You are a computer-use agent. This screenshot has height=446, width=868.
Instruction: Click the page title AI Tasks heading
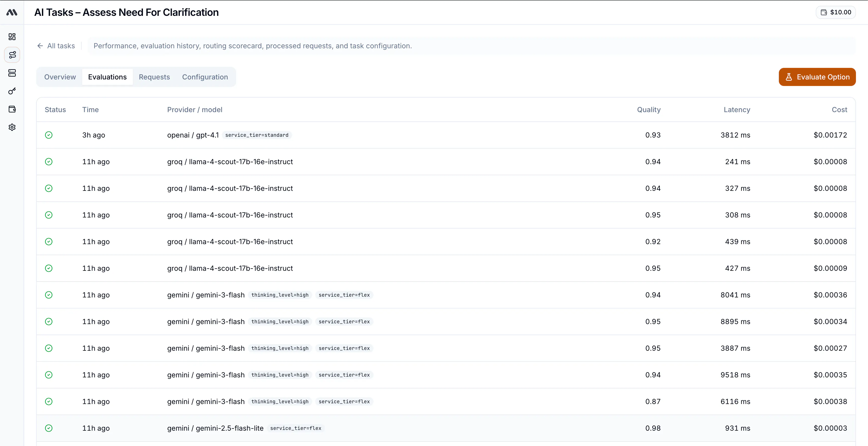(126, 12)
